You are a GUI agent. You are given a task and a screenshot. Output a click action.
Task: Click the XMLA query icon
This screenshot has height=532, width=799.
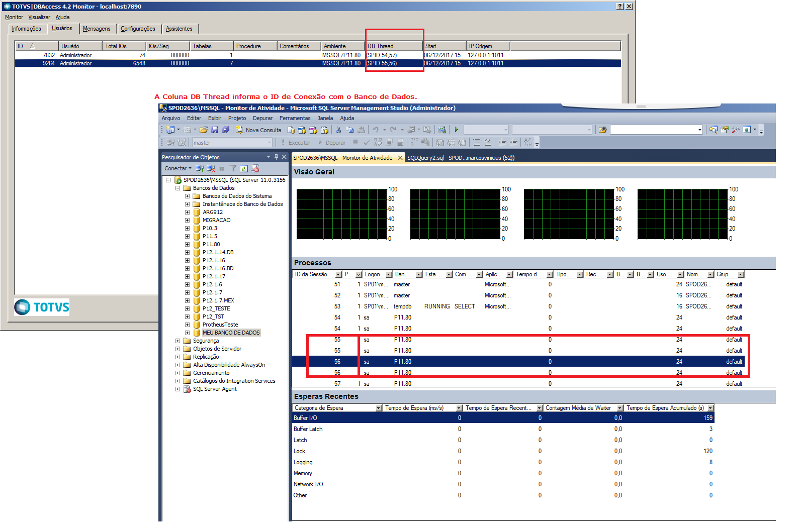324,130
